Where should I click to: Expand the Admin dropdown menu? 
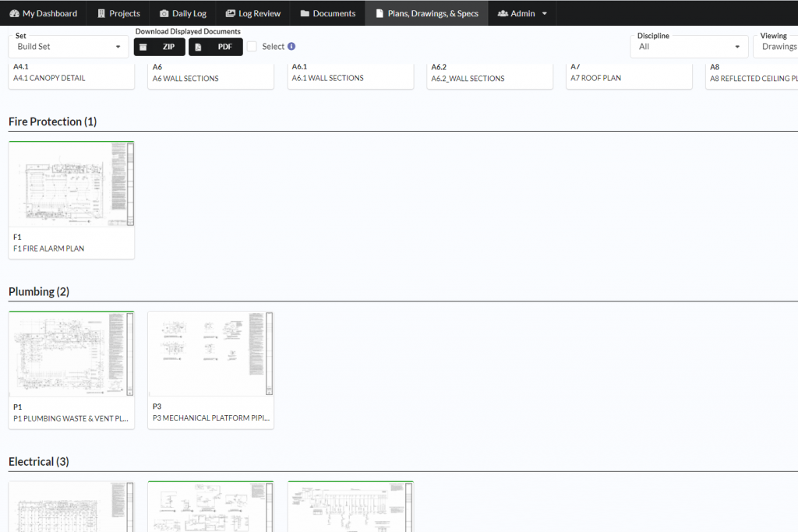(522, 13)
